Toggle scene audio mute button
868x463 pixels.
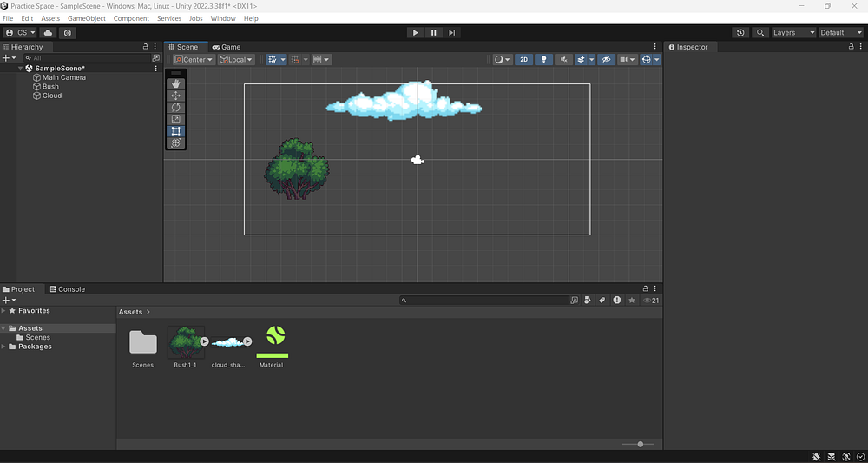[564, 60]
